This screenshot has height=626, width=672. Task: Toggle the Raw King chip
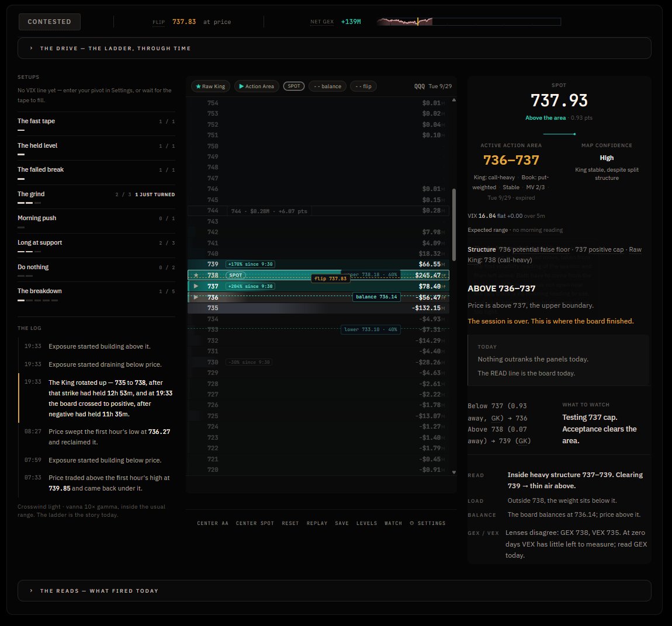click(210, 86)
